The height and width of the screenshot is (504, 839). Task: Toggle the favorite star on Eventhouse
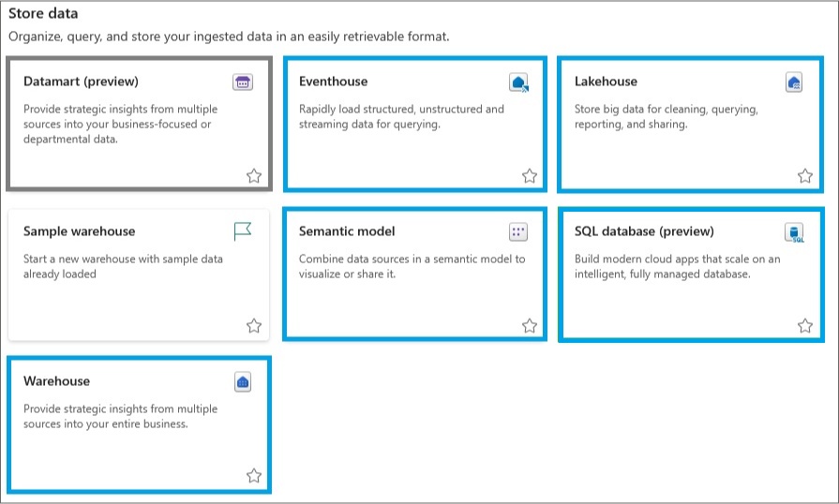(x=530, y=176)
